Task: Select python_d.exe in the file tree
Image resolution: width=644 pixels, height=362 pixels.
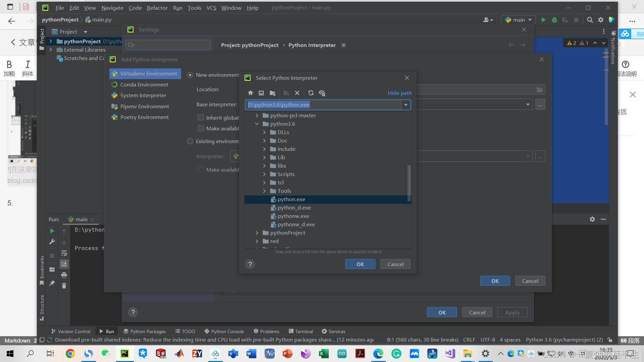Action: [x=294, y=208]
